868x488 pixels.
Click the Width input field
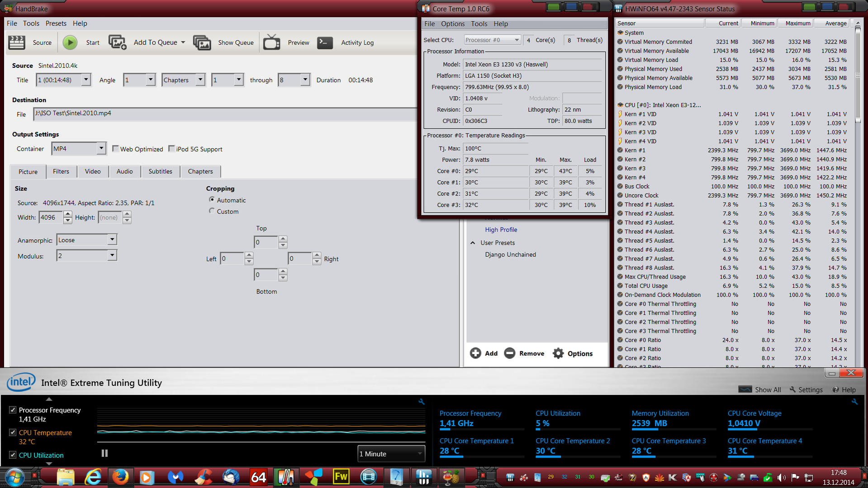[51, 218]
